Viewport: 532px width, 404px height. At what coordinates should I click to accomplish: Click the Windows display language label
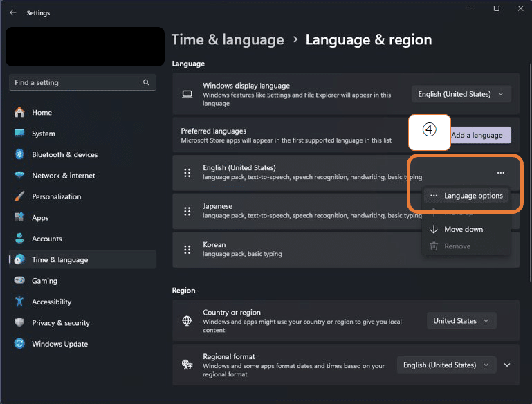[246, 86]
